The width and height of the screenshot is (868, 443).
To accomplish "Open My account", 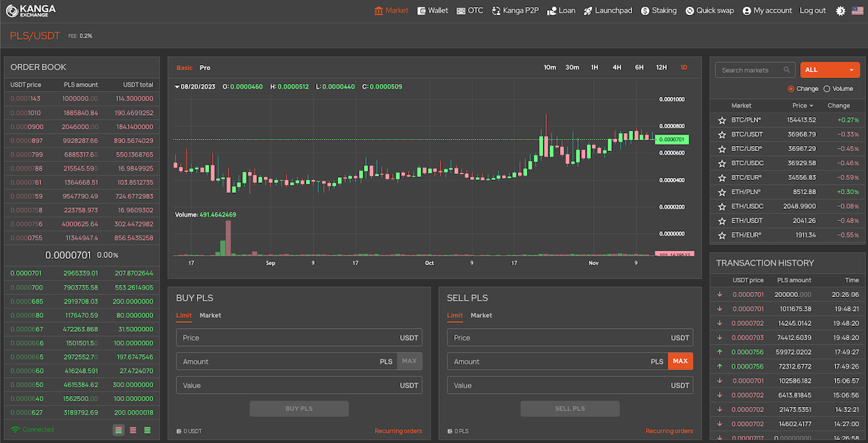I will [x=767, y=11].
